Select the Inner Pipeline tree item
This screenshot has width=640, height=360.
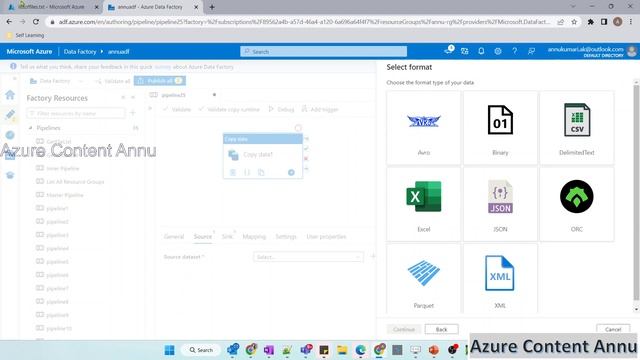pos(58,168)
